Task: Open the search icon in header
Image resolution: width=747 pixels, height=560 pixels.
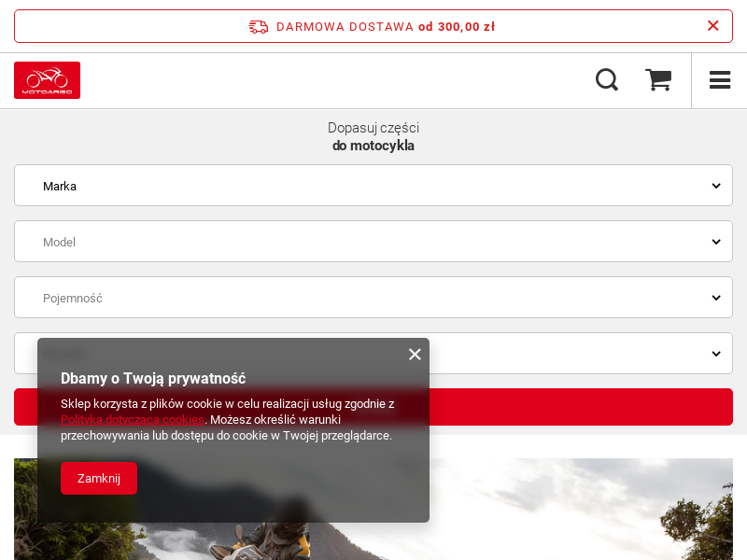Action: coord(606,80)
